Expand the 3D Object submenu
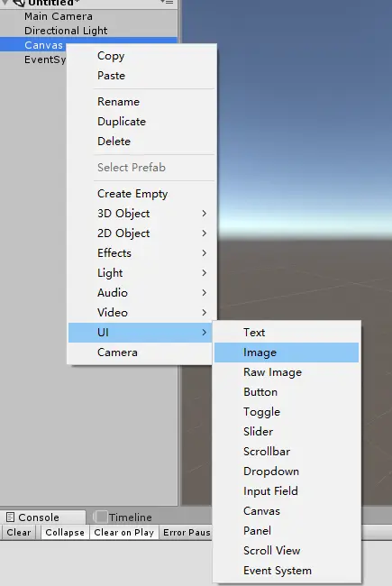This screenshot has width=392, height=586. click(x=141, y=214)
